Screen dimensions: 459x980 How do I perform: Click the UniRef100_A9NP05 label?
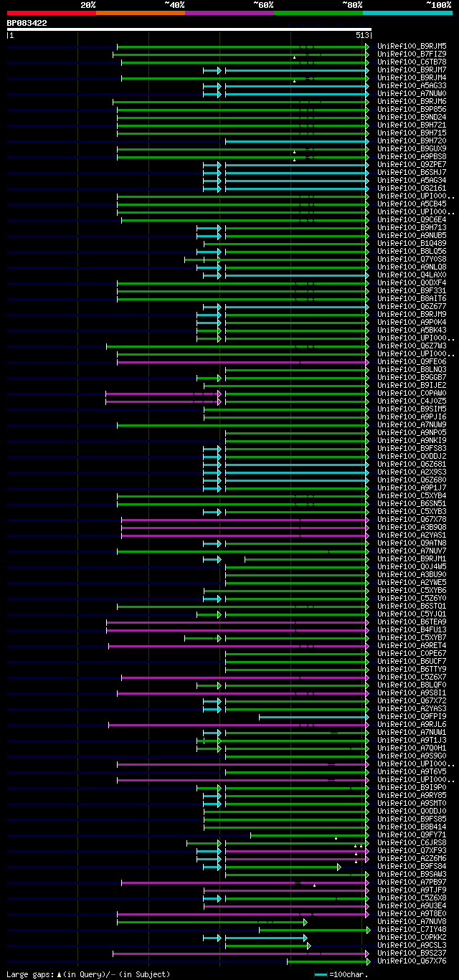(x=412, y=432)
